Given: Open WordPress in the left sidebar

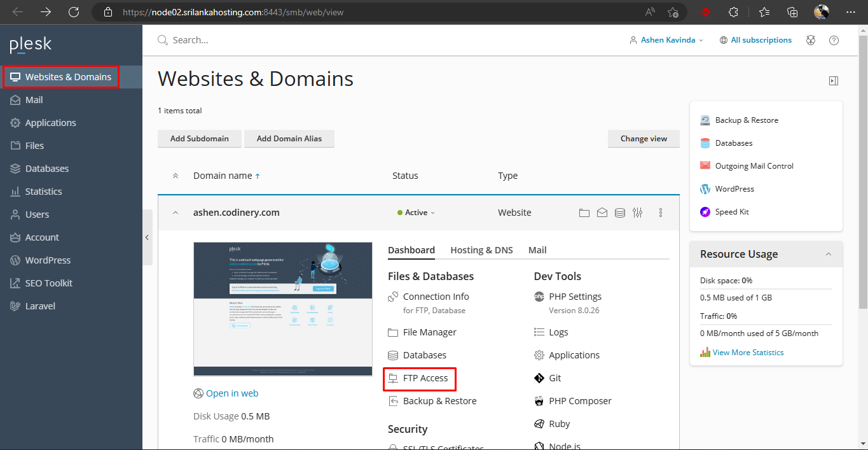Looking at the screenshot, I should click(48, 260).
